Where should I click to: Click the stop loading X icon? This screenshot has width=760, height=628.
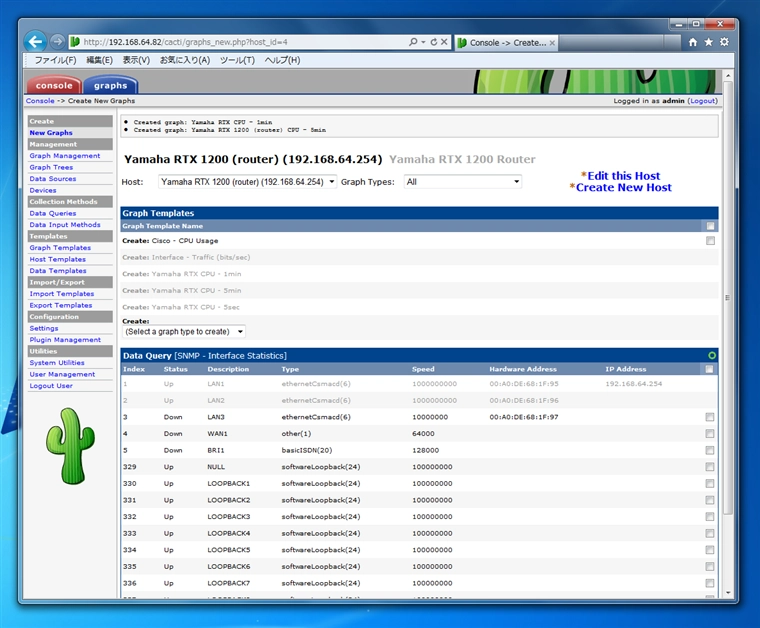(x=444, y=42)
